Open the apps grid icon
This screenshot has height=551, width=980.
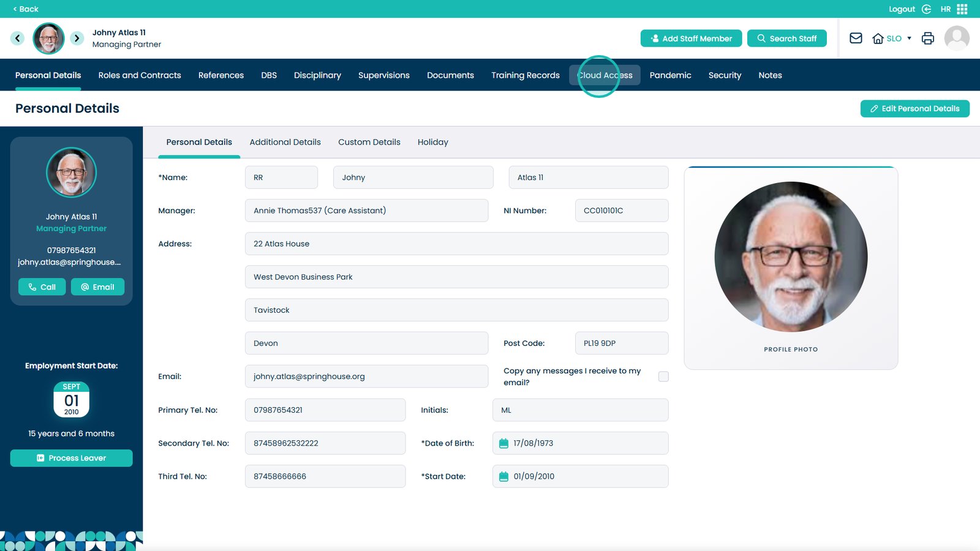pos(962,9)
